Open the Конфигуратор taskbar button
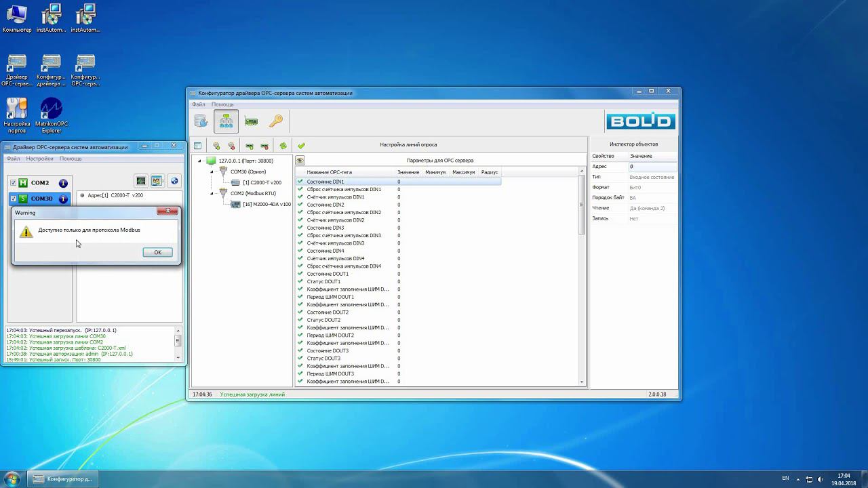 point(62,479)
